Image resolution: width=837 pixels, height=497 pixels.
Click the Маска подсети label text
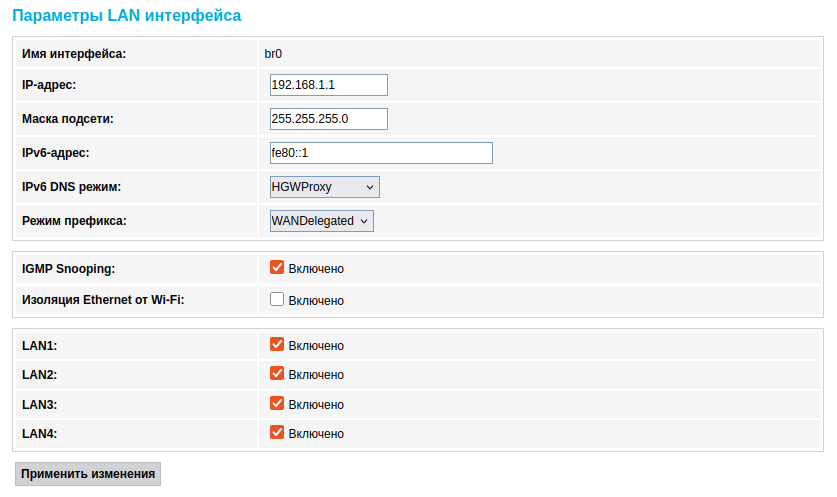pos(68,119)
